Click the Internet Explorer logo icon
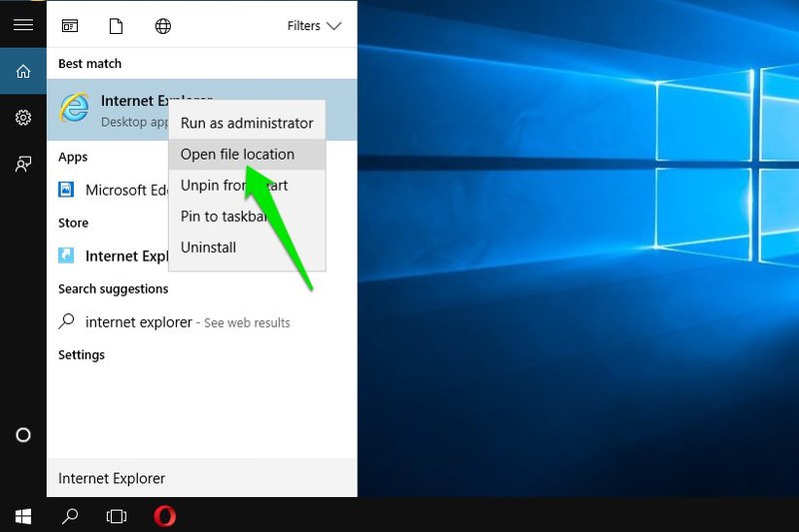 [x=74, y=108]
